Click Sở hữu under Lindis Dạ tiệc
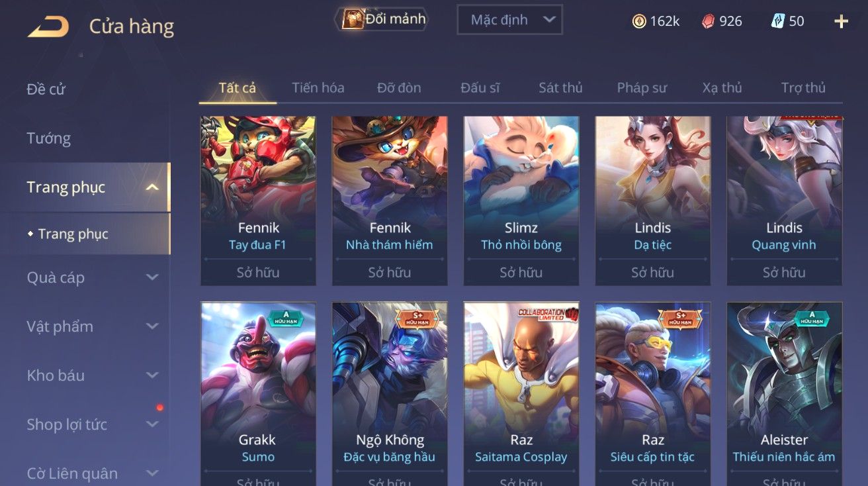Viewport: 868px width, 486px height. (x=652, y=272)
